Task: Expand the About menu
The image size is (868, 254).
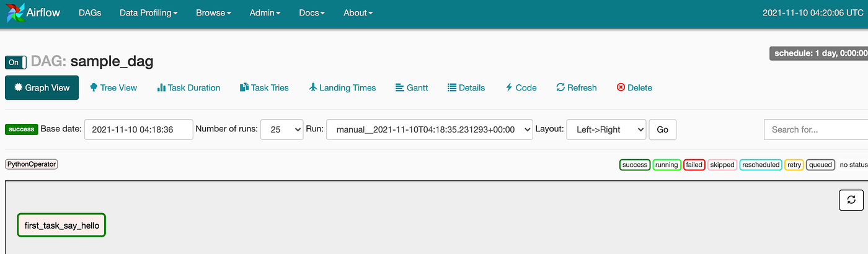Action: 358,12
